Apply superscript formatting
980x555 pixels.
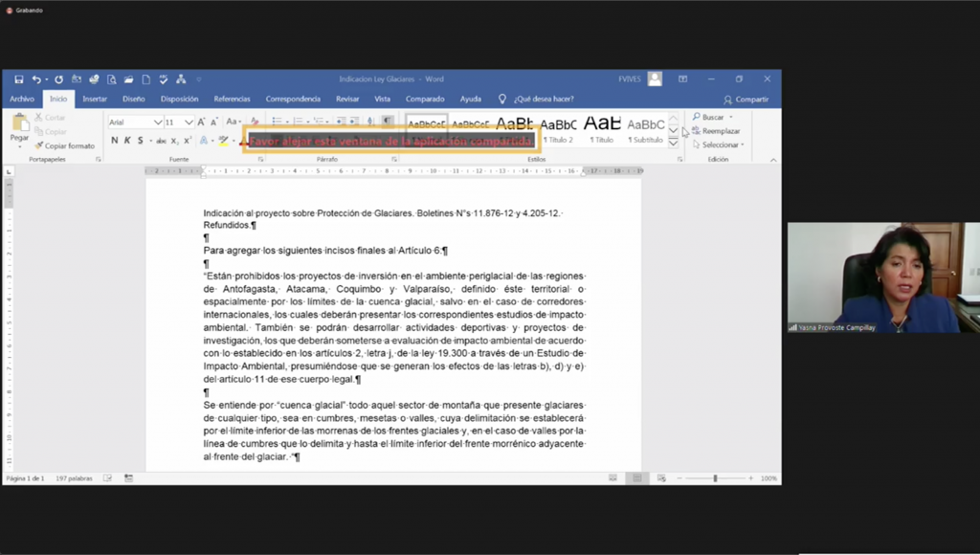[x=188, y=141]
